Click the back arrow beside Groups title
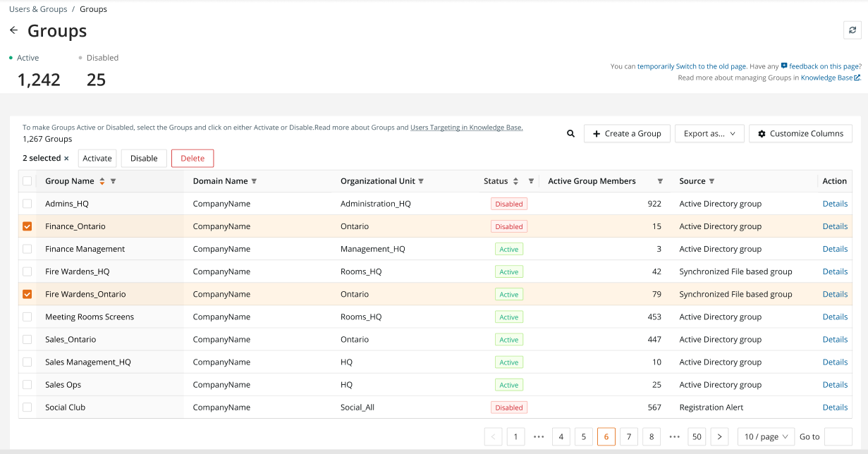Screen dimensions: 868x454 tap(13, 30)
